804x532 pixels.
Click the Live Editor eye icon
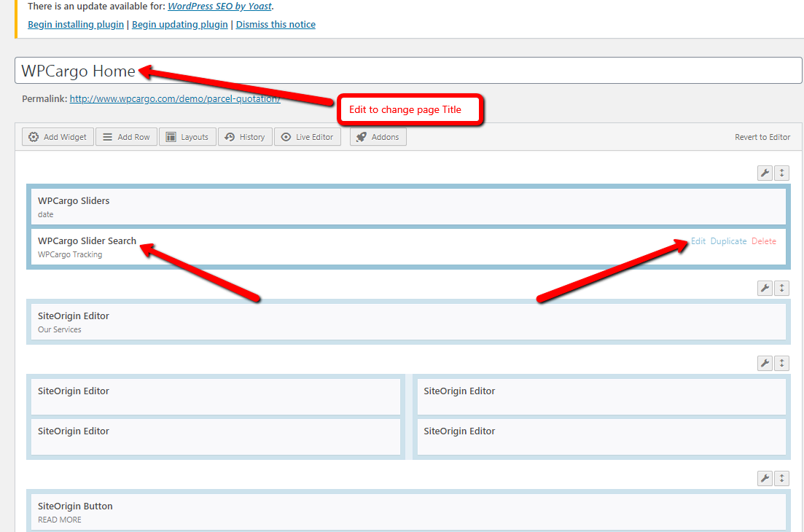(286, 137)
